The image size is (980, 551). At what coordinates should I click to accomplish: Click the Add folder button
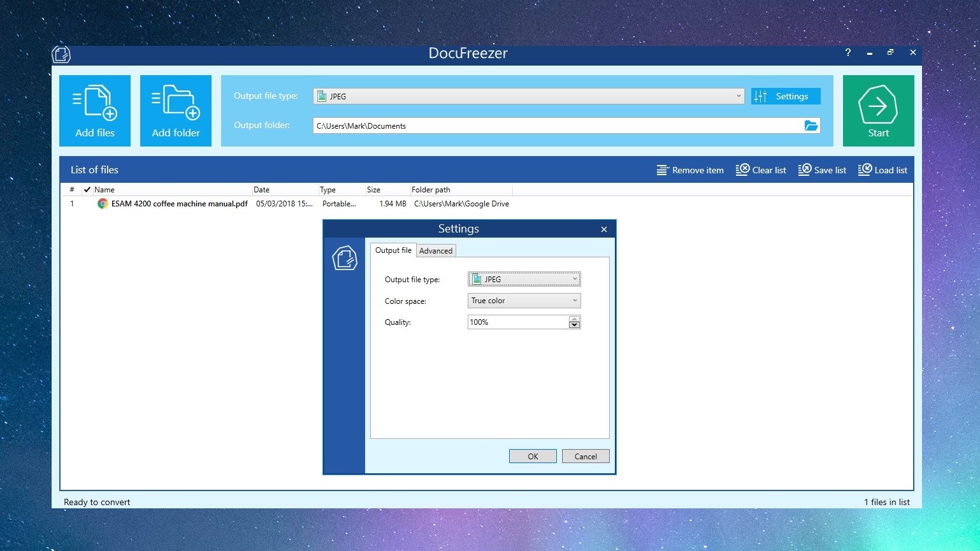176,111
